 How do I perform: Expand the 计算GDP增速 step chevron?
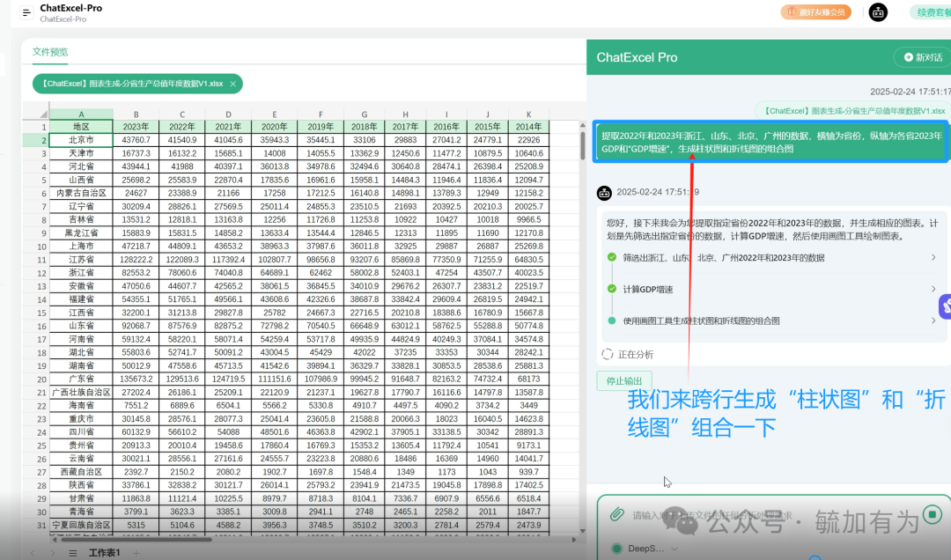[x=933, y=289]
